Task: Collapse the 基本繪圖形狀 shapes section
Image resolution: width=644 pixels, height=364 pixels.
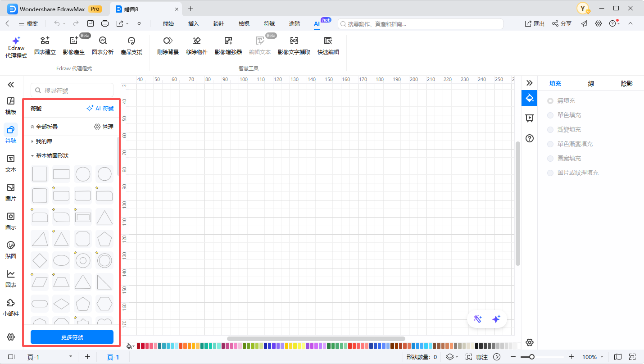Action: pyautogui.click(x=52, y=156)
